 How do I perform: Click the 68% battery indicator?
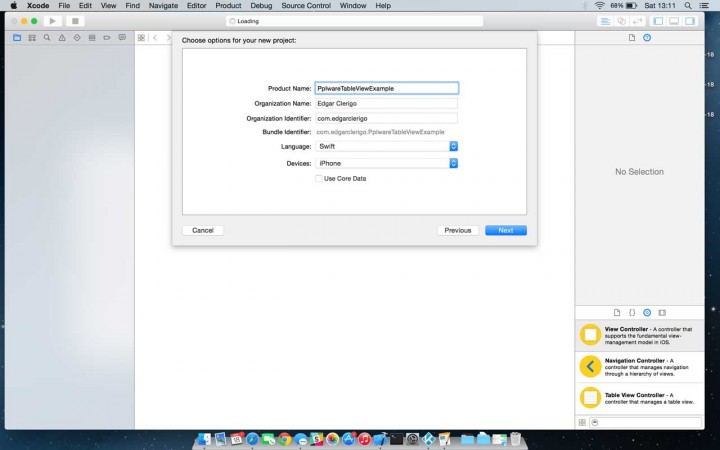(x=624, y=6)
